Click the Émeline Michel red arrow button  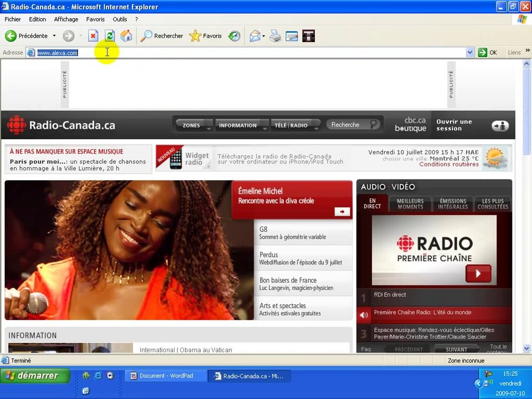[x=342, y=212]
